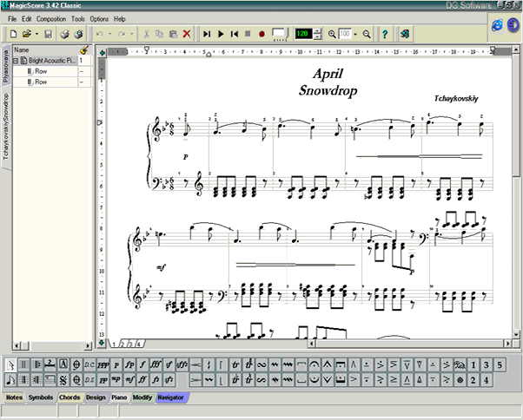Select the fp dynamics symbol
The width and height of the screenshot is (523, 420).
pos(129,365)
